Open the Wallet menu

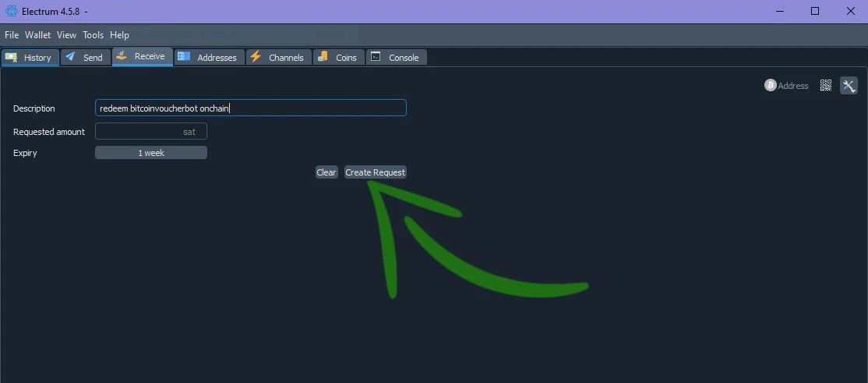(x=37, y=35)
